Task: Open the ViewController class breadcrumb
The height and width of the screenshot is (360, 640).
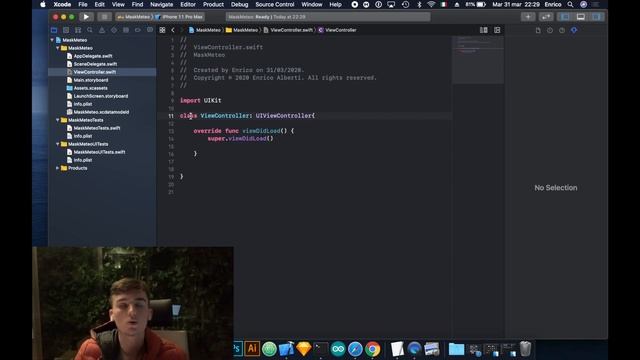Action: click(337, 30)
